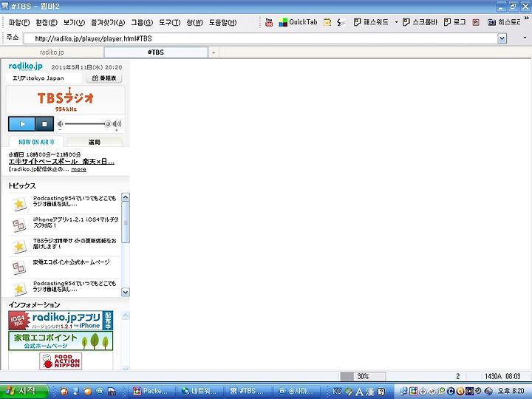
Task: Click the TBSラジオ 954kHz station logo
Action: [66, 100]
